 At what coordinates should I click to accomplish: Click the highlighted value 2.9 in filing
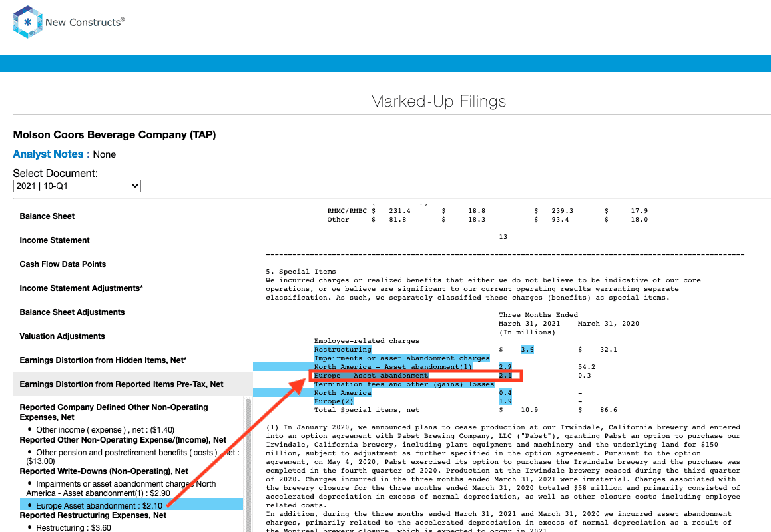coord(505,367)
